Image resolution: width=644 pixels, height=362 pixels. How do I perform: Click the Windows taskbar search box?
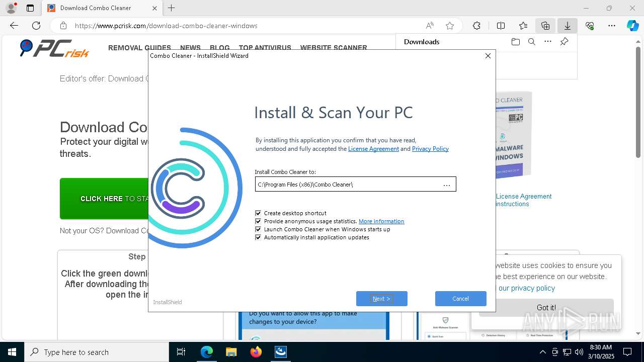pos(97,352)
